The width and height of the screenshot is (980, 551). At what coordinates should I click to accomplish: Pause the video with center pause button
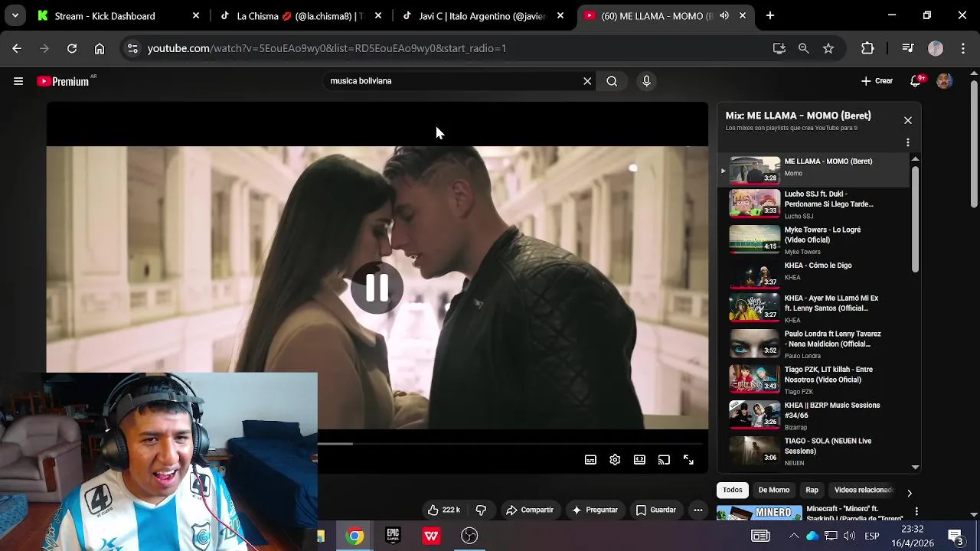377,288
